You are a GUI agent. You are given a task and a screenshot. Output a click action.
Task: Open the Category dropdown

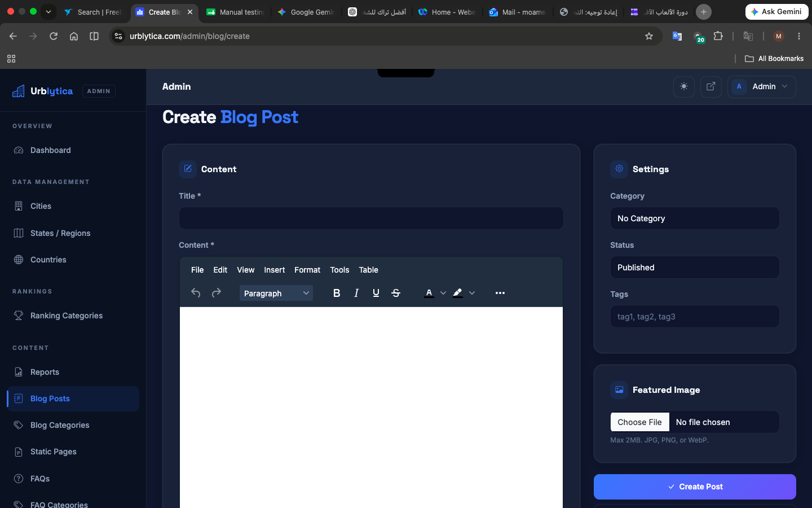(x=695, y=218)
